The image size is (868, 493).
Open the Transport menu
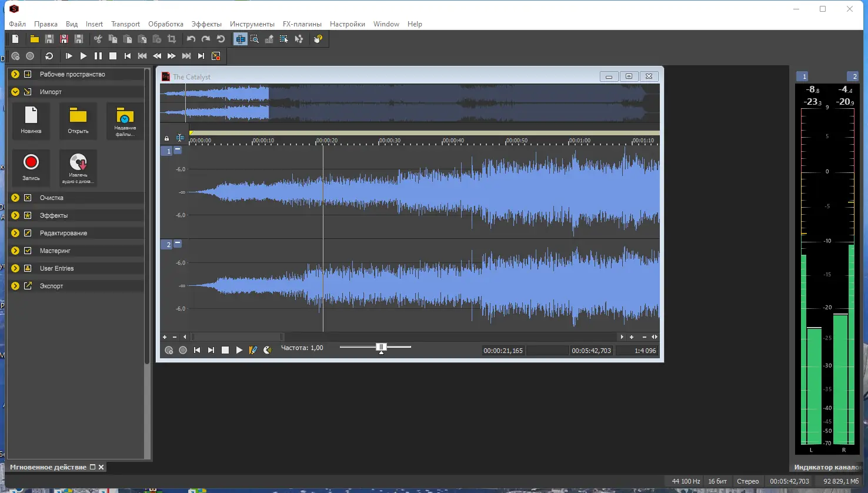[x=125, y=24]
